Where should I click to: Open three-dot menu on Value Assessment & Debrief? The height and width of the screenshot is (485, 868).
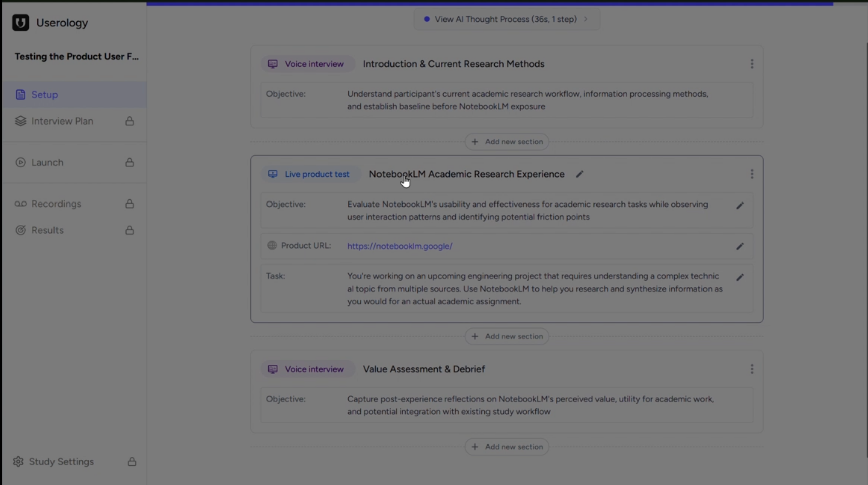(752, 369)
